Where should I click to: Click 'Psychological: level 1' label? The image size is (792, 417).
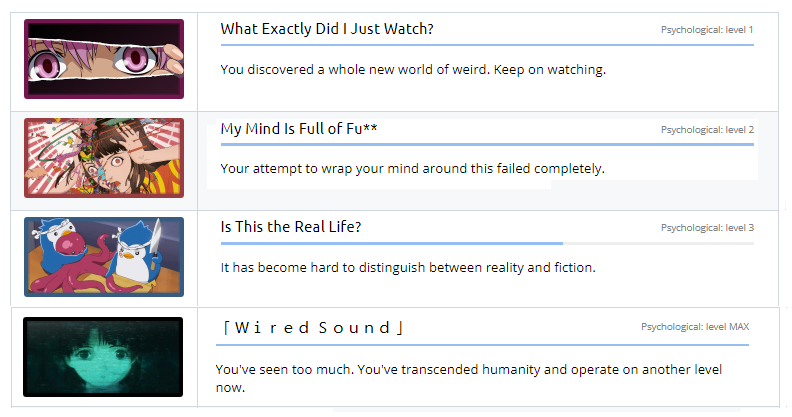pos(707,30)
